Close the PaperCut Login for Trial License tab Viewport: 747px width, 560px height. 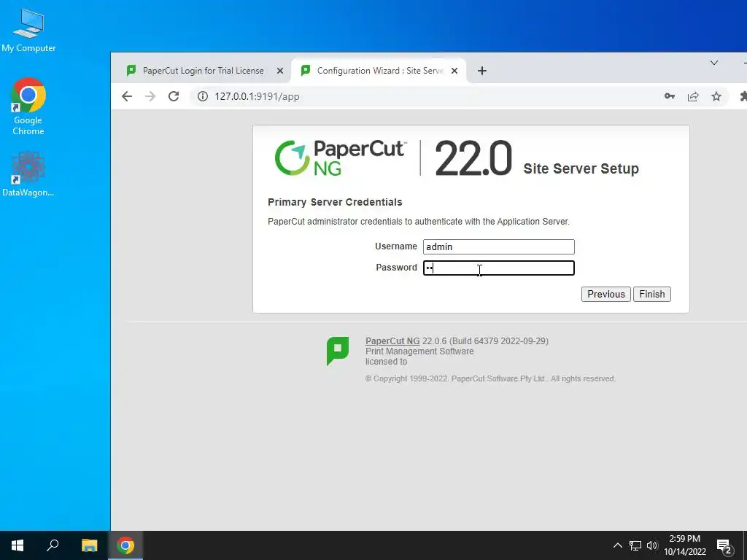coord(280,71)
